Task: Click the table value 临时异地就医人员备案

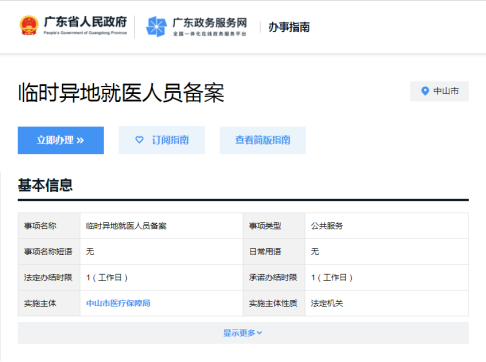Action: (126, 226)
